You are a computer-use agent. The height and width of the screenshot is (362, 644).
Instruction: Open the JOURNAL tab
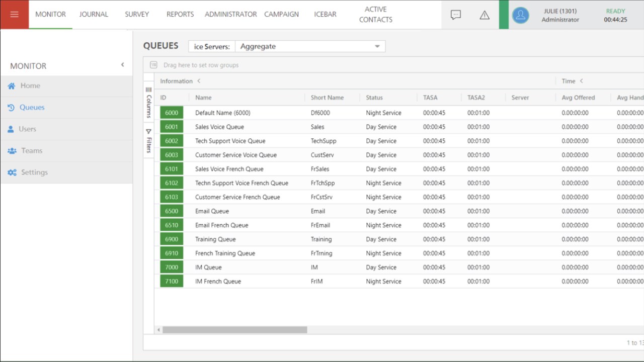tap(94, 14)
